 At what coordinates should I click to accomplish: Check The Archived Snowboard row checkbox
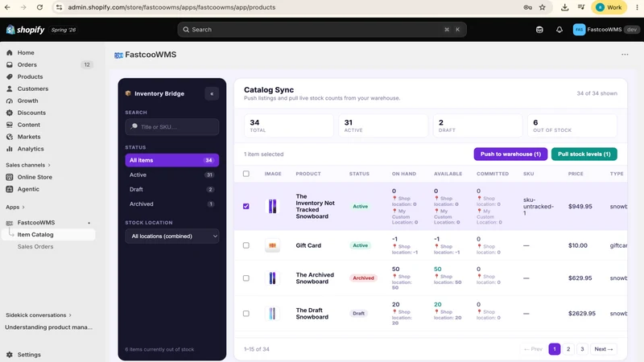click(246, 278)
